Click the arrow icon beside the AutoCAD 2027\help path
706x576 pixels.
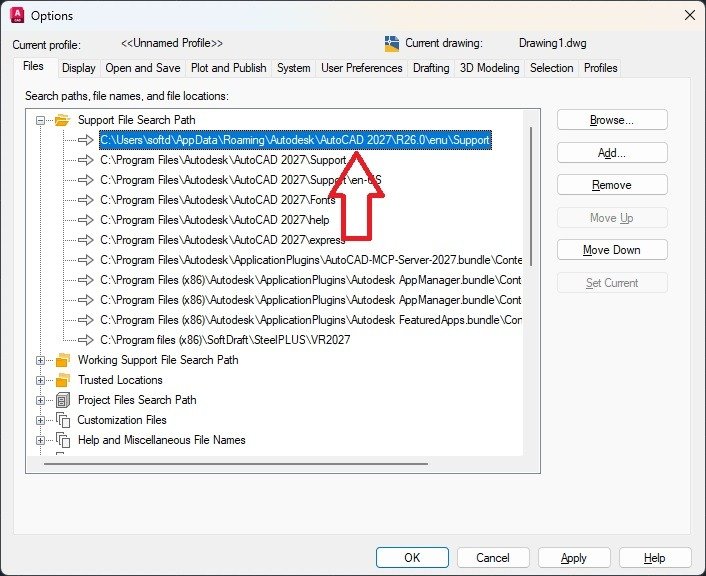(86, 220)
